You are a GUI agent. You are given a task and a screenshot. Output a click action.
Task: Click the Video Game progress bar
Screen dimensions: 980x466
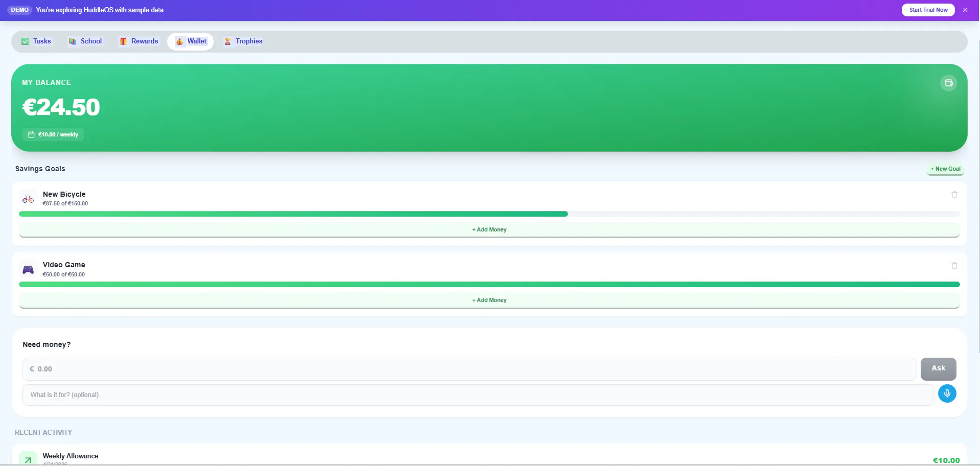tap(489, 285)
